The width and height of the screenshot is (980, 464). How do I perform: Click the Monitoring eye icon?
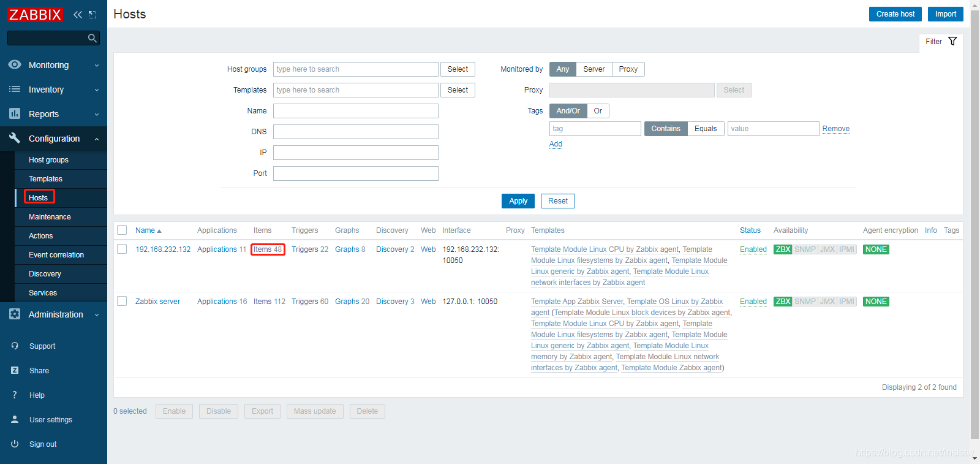15,64
